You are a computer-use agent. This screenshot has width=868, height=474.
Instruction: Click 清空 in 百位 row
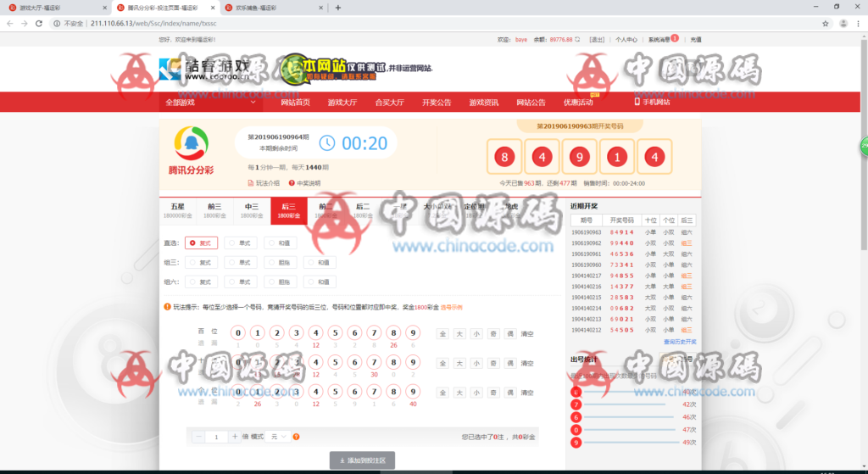click(527, 334)
